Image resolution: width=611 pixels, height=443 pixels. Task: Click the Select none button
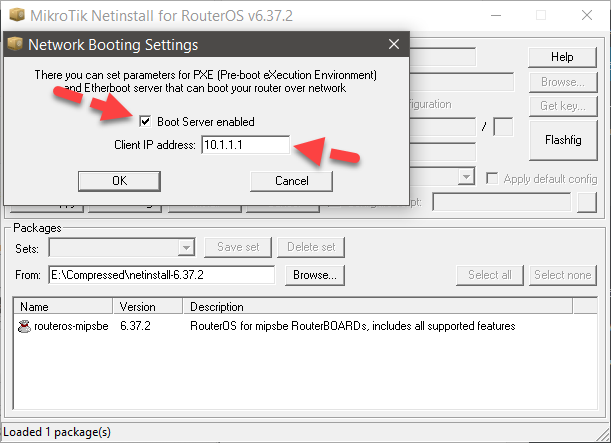(x=563, y=275)
